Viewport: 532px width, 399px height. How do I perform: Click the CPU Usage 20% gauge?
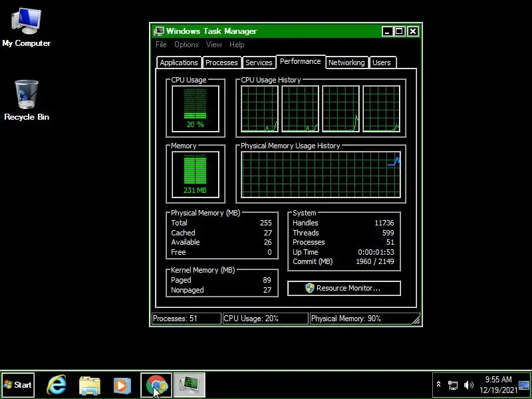pos(196,108)
